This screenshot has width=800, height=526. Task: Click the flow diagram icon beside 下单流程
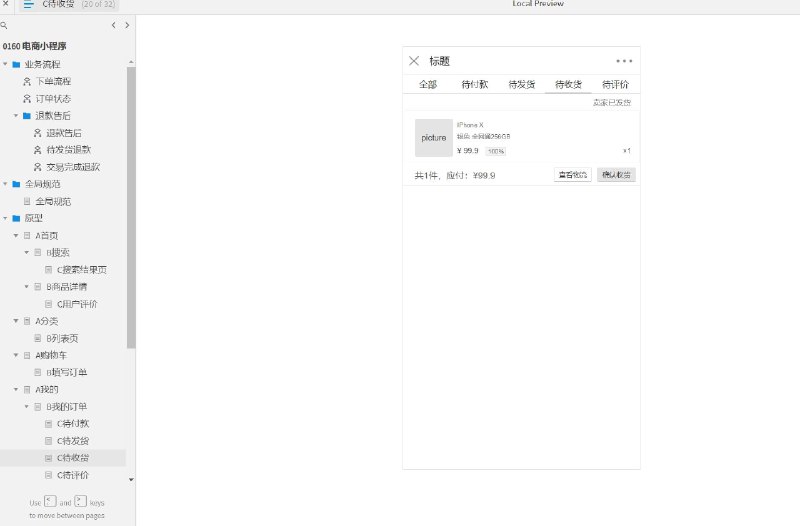click(27, 82)
